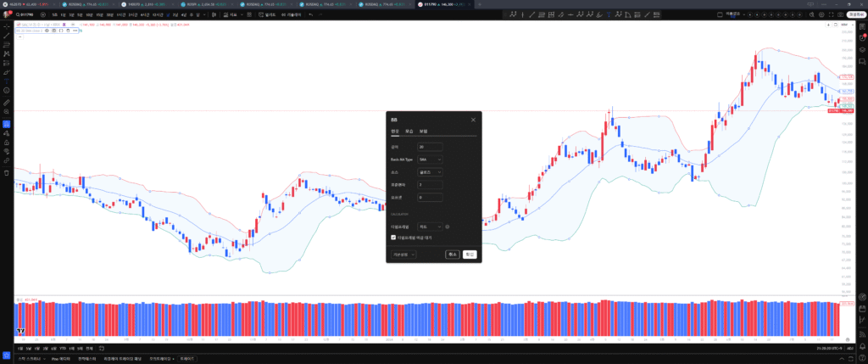Toggle the 타임프레임 마감 대기 checkbox
This screenshot has width=868, height=364.
click(393, 238)
